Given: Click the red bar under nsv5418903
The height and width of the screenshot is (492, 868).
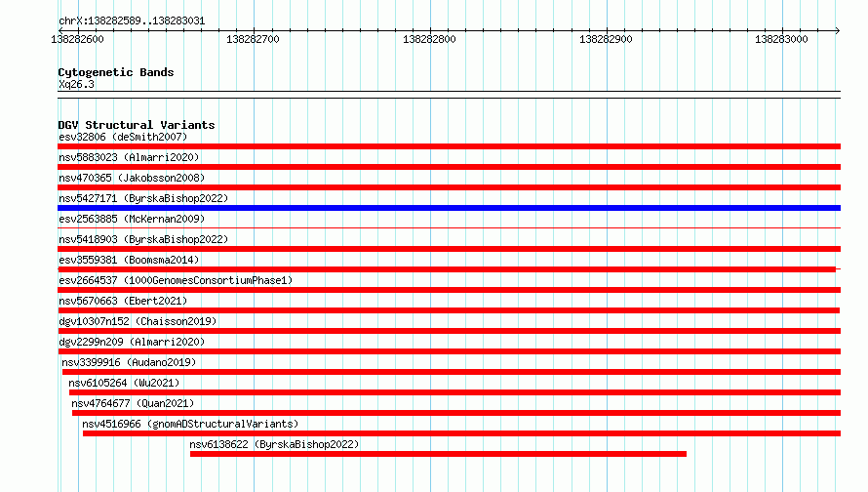Looking at the screenshot, I should (x=449, y=249).
